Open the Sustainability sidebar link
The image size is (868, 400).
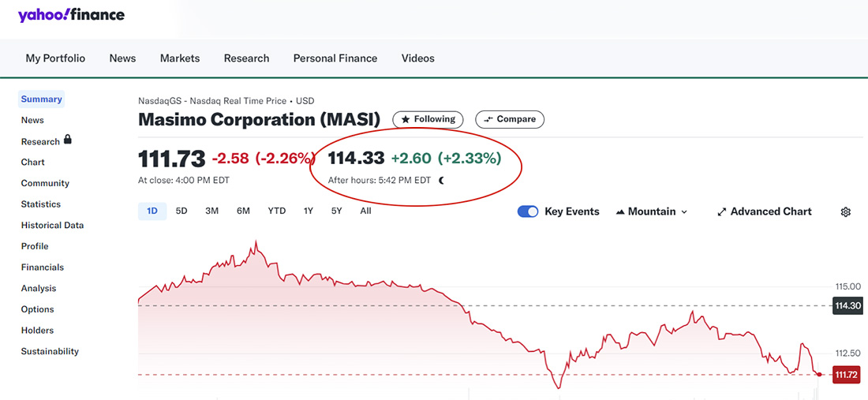pyautogui.click(x=50, y=351)
